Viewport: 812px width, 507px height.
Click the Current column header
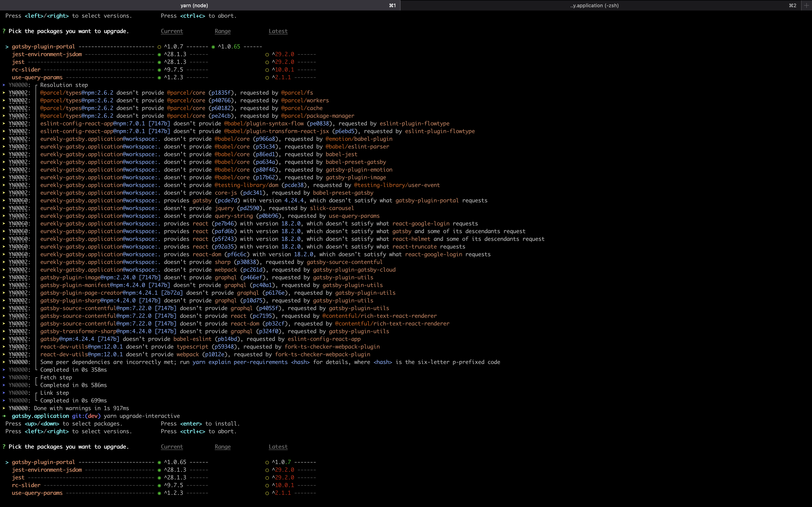pyautogui.click(x=172, y=31)
